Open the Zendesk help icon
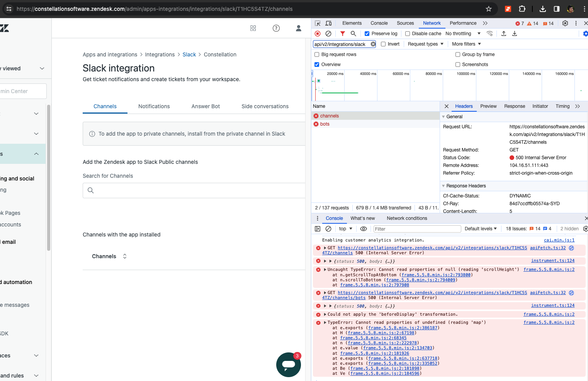588x381 pixels. 276,28
